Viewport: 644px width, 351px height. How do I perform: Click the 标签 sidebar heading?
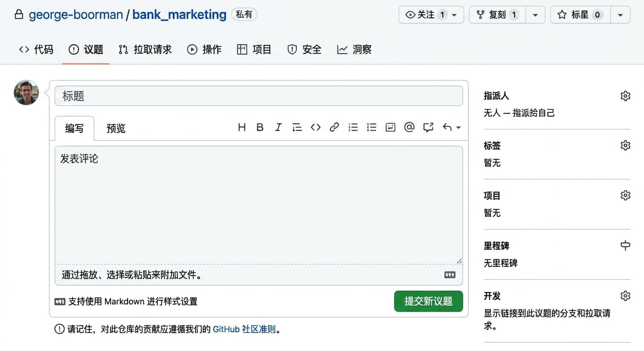492,146
